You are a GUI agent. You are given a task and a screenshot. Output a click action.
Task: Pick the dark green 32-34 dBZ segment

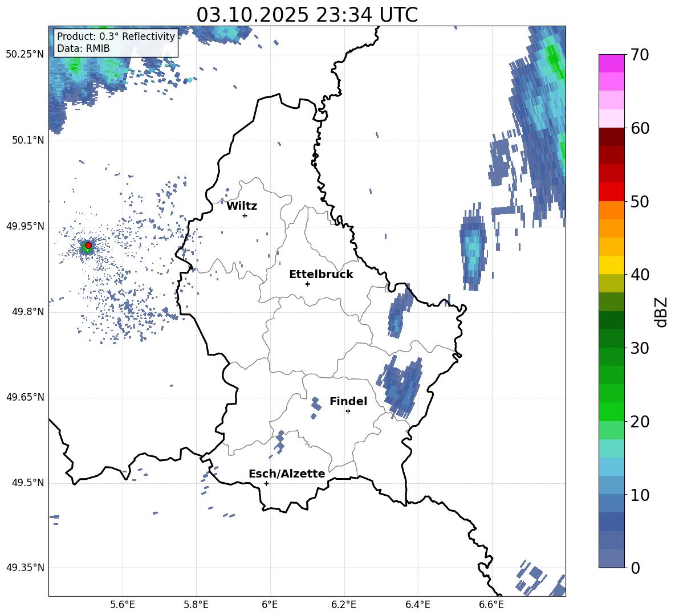coord(611,320)
